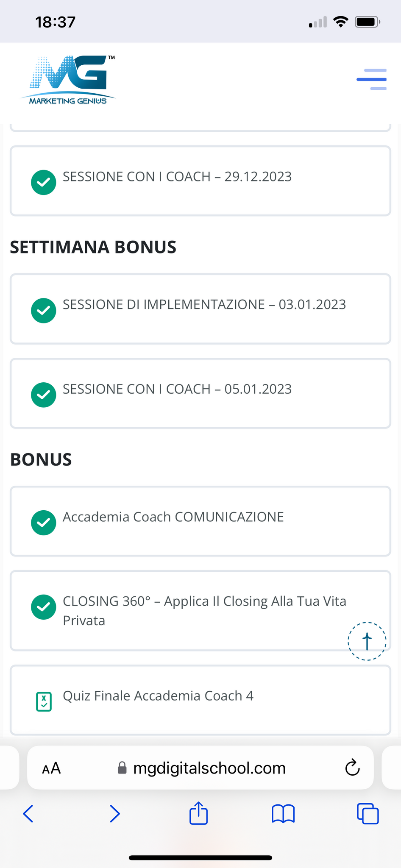Toggle check on CLOSING 360° lesson
401x868 pixels.
coord(44,607)
